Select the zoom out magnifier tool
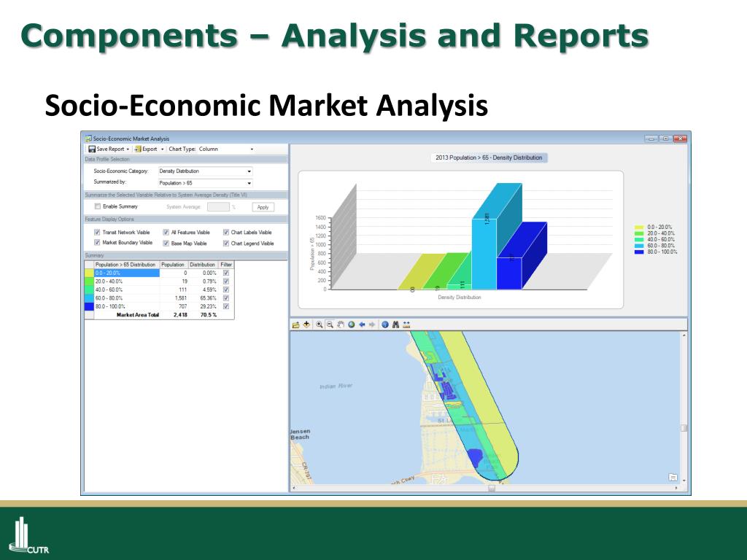This screenshot has height=560, width=747. pos(330,324)
